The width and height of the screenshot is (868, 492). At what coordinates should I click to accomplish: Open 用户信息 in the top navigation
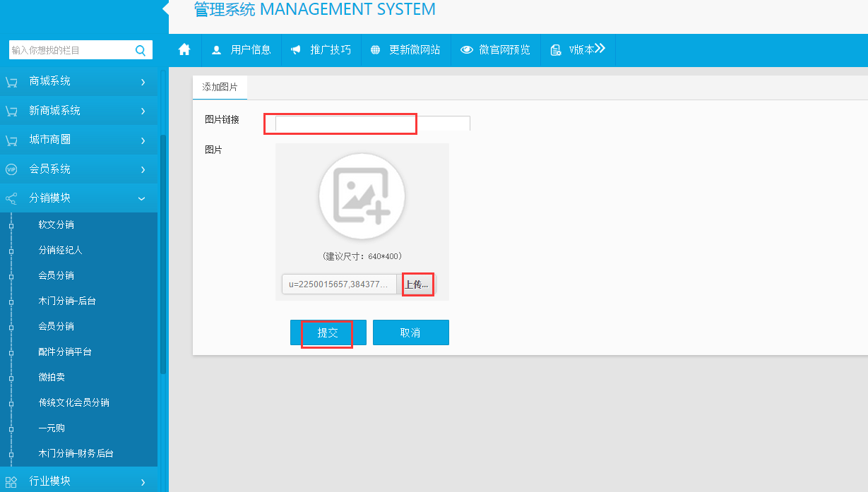242,50
